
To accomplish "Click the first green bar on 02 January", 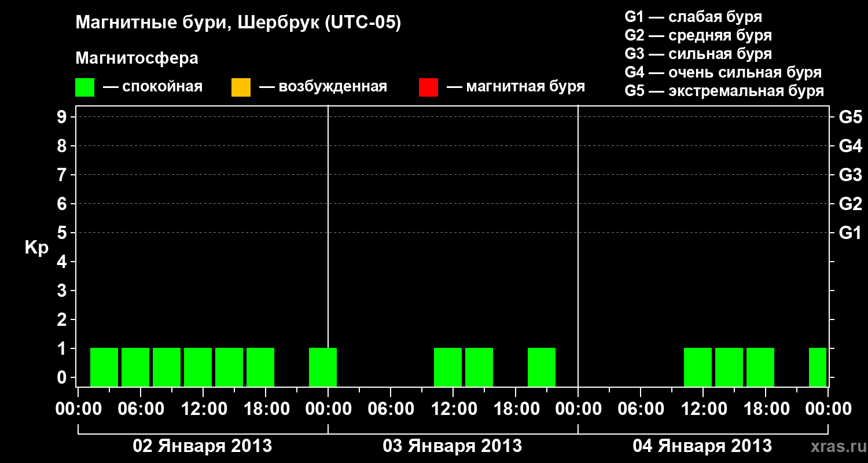I will (x=104, y=367).
